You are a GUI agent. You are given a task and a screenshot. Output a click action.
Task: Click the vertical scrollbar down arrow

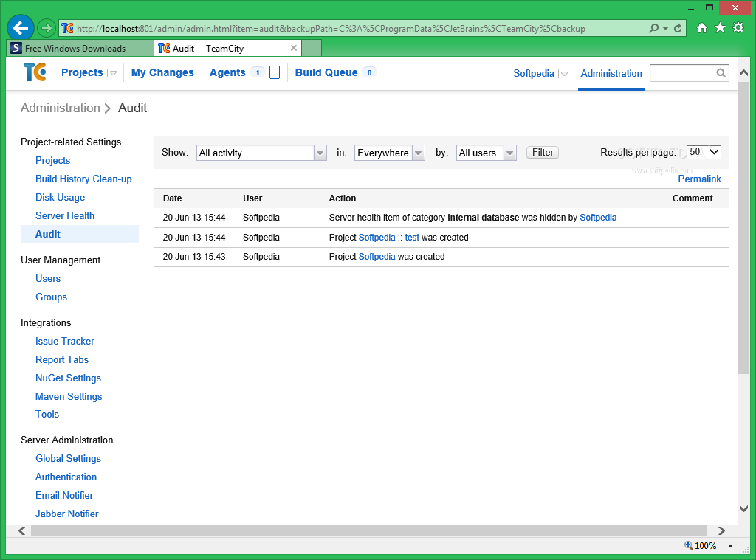(x=743, y=508)
